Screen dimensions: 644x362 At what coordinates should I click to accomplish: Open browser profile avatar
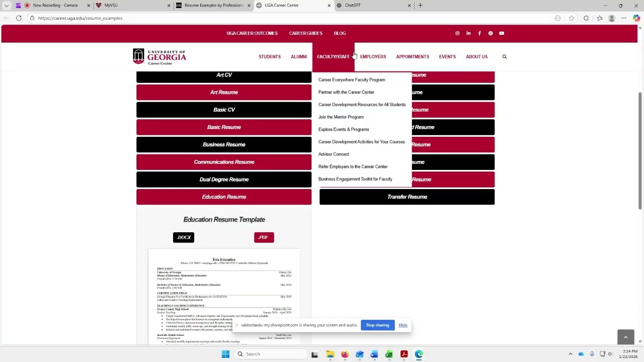point(612,18)
